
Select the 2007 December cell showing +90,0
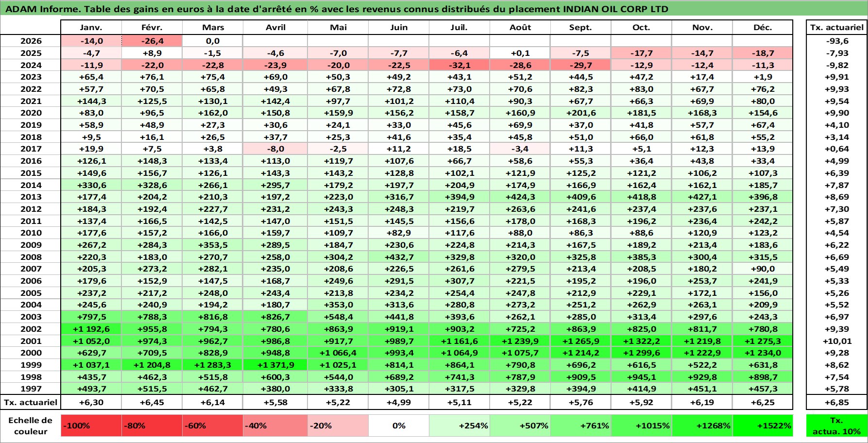(763, 269)
